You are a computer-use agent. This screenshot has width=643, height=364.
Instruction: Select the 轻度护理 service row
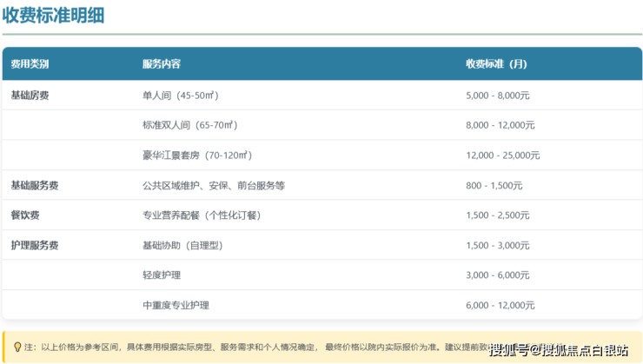[162, 275]
